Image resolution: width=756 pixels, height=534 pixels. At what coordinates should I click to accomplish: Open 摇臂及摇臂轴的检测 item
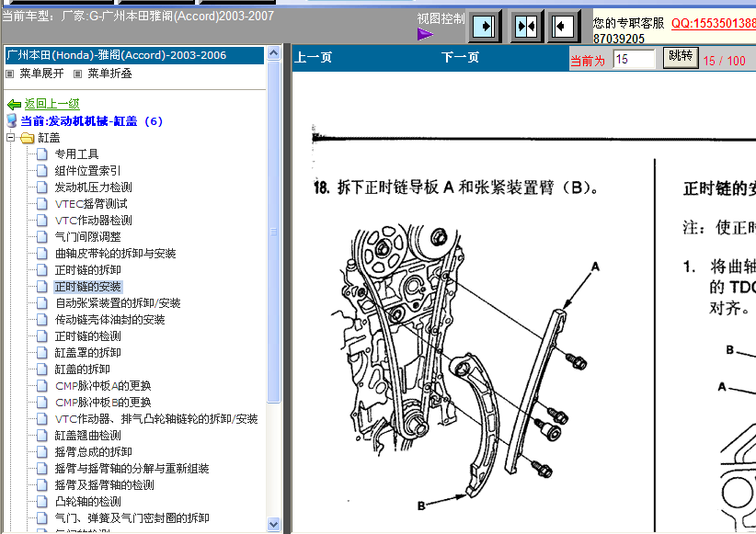[104, 485]
